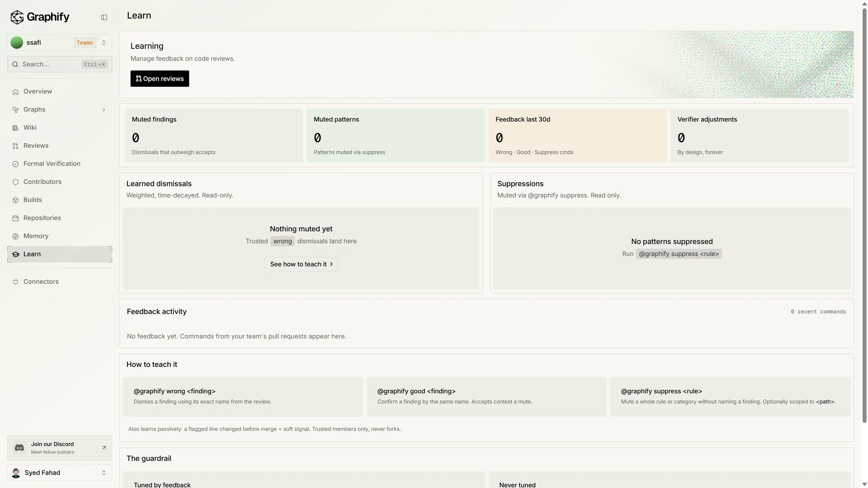Click the Verifier adjustments card
This screenshot has height=488, width=868.
tap(759, 136)
